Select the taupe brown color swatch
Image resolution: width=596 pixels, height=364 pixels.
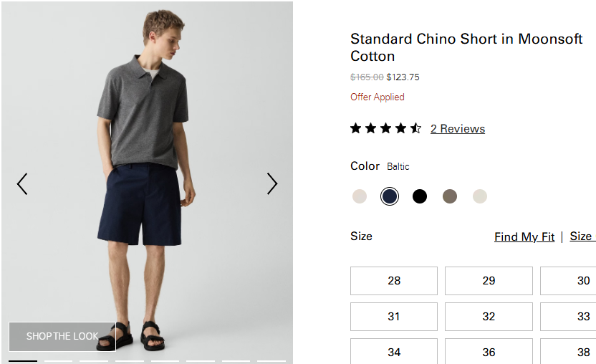pyautogui.click(x=450, y=196)
